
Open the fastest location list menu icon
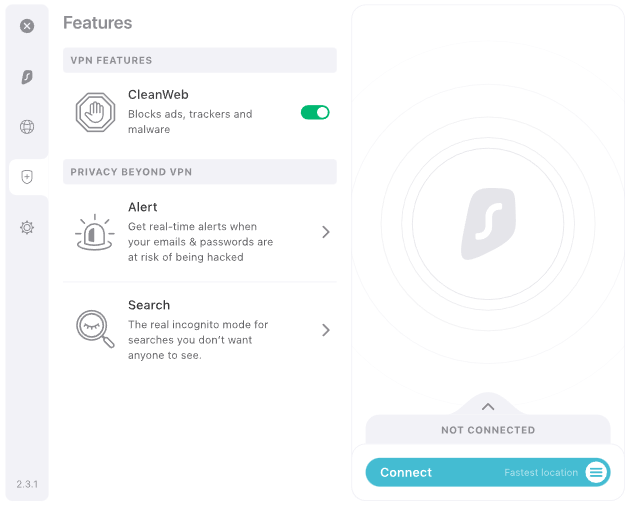[596, 472]
